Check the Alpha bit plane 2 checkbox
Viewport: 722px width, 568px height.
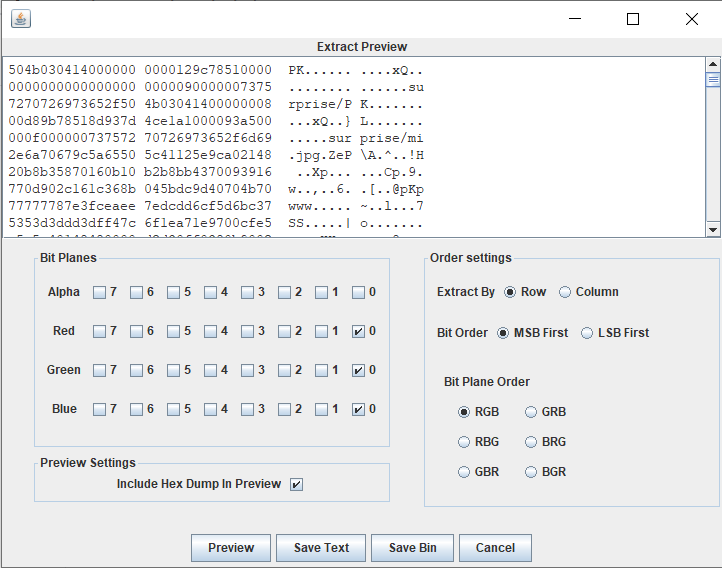click(x=285, y=292)
